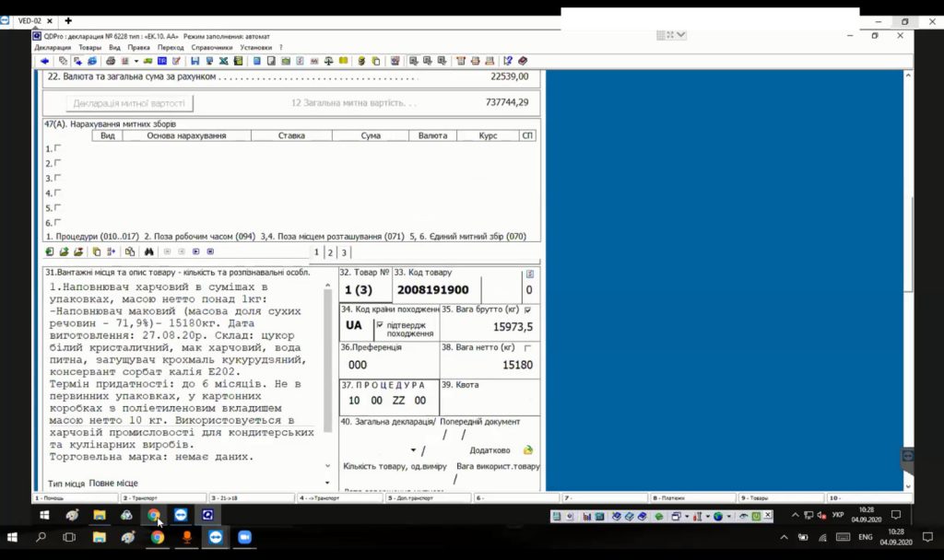Open the Товары menu
This screenshot has width=944, height=560.
click(x=89, y=48)
